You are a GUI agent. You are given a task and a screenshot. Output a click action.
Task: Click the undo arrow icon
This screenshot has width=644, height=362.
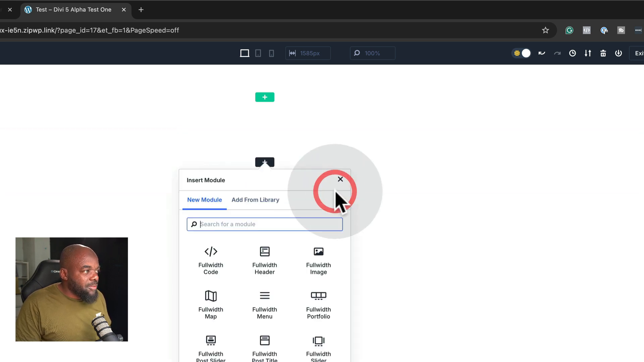542,53
